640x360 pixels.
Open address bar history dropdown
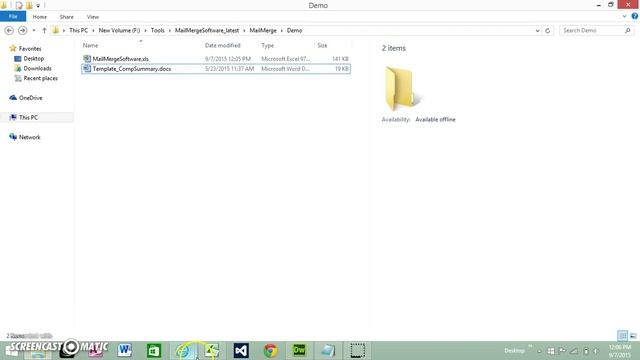(x=537, y=31)
